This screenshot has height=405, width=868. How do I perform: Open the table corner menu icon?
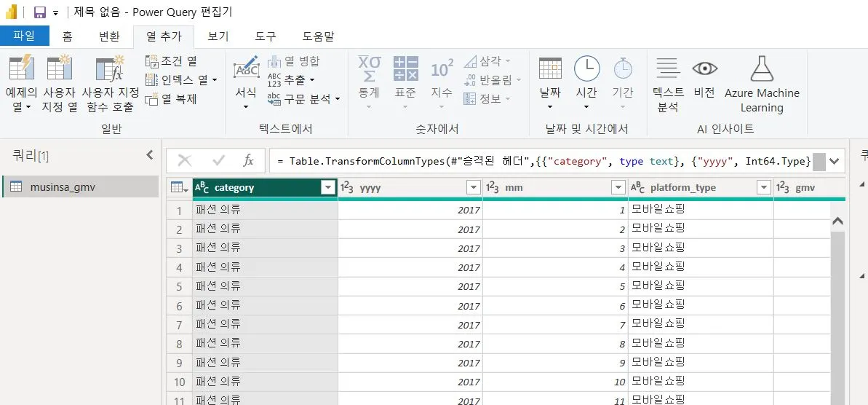click(179, 188)
